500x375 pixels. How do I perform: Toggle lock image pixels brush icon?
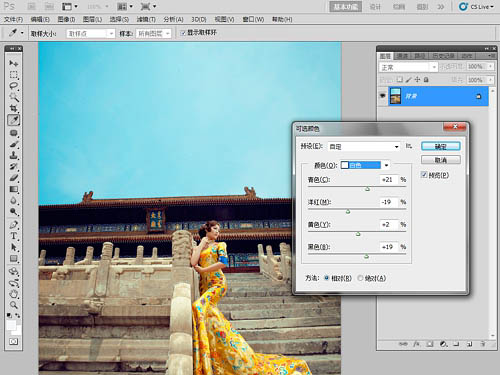(x=409, y=80)
